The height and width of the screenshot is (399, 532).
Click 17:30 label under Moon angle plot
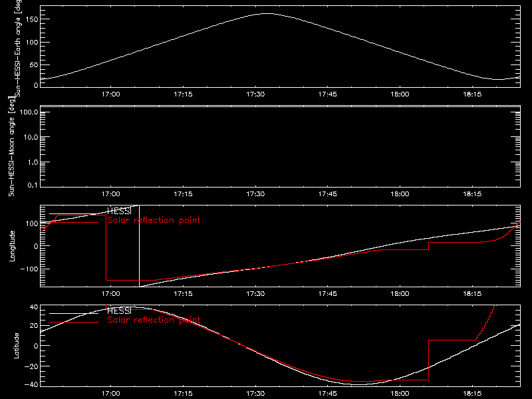(x=255, y=194)
